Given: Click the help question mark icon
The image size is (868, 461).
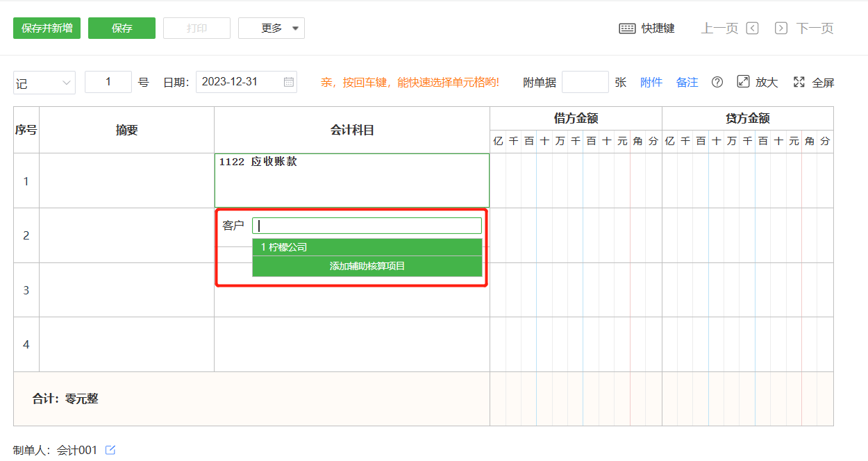Looking at the screenshot, I should pyautogui.click(x=717, y=82).
